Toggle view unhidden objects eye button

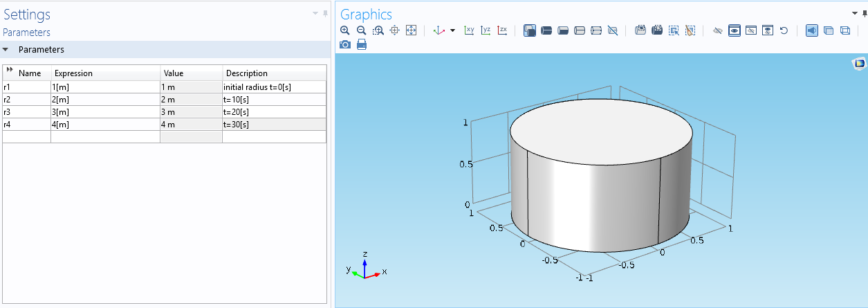(x=735, y=30)
